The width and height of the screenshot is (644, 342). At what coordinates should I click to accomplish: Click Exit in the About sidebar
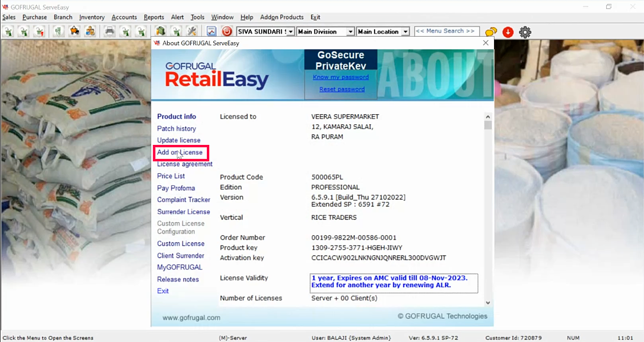163,291
